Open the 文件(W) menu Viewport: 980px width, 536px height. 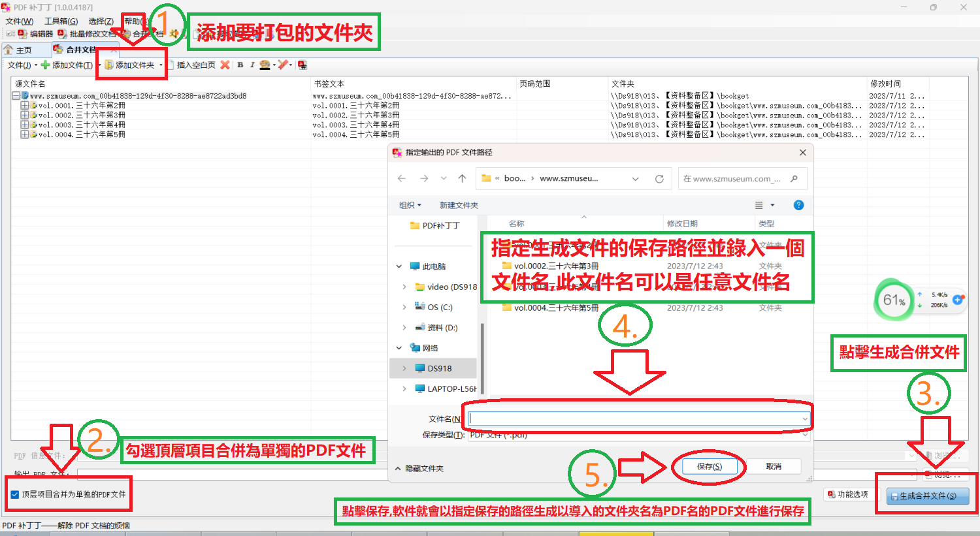(x=20, y=22)
